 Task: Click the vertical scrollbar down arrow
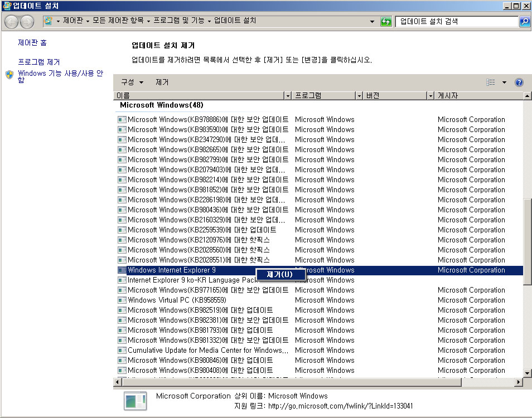coord(527,373)
